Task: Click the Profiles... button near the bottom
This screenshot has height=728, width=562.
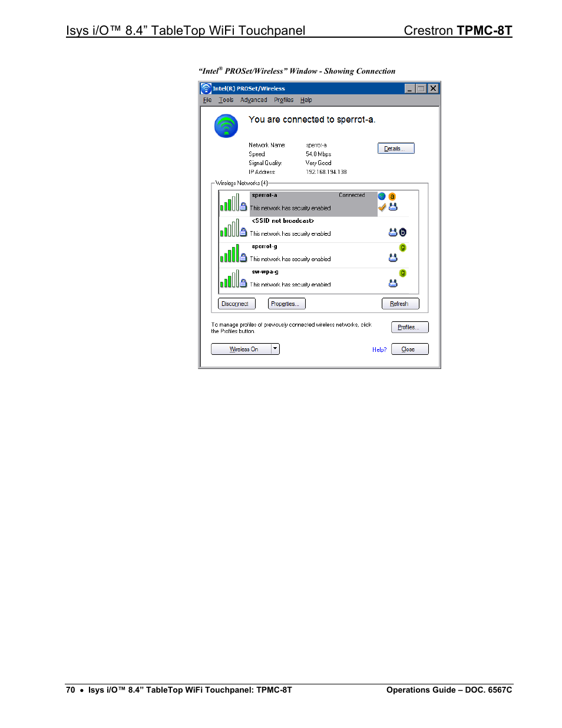Action: coord(410,327)
